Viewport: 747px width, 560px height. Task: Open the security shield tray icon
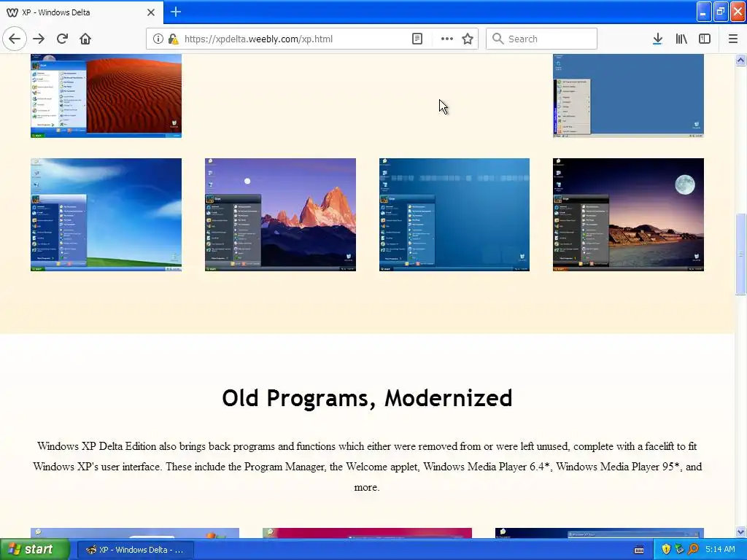click(x=666, y=549)
